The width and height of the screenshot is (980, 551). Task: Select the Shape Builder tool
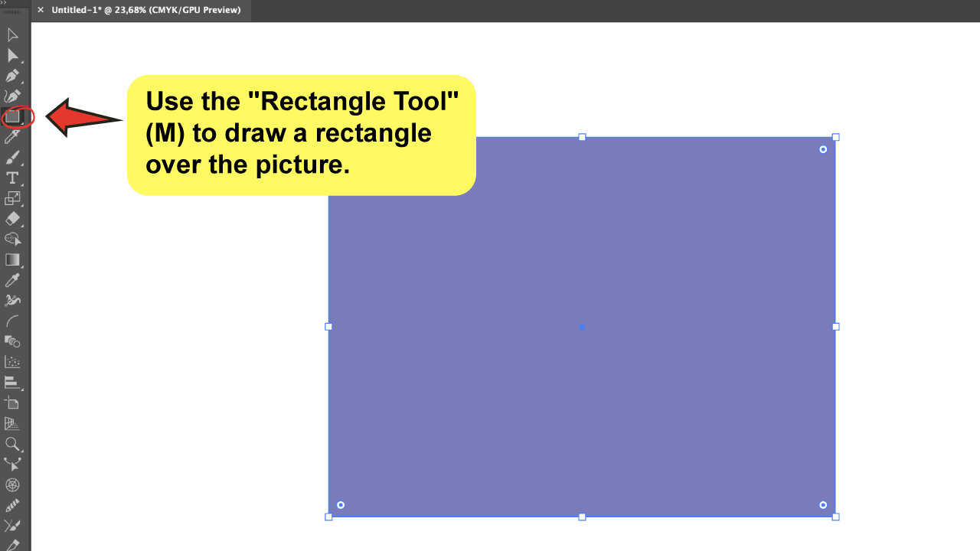pyautogui.click(x=12, y=239)
